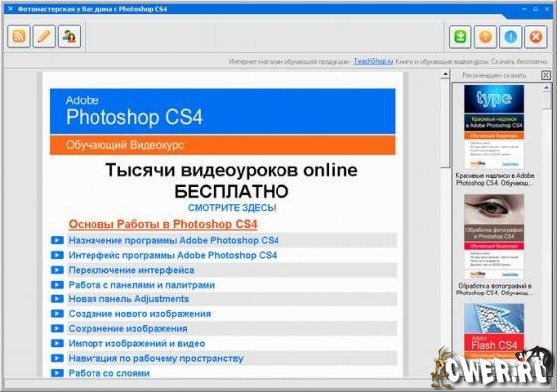Play icon beside 'Сохранение изображения'
557x392 pixels.
[57, 328]
